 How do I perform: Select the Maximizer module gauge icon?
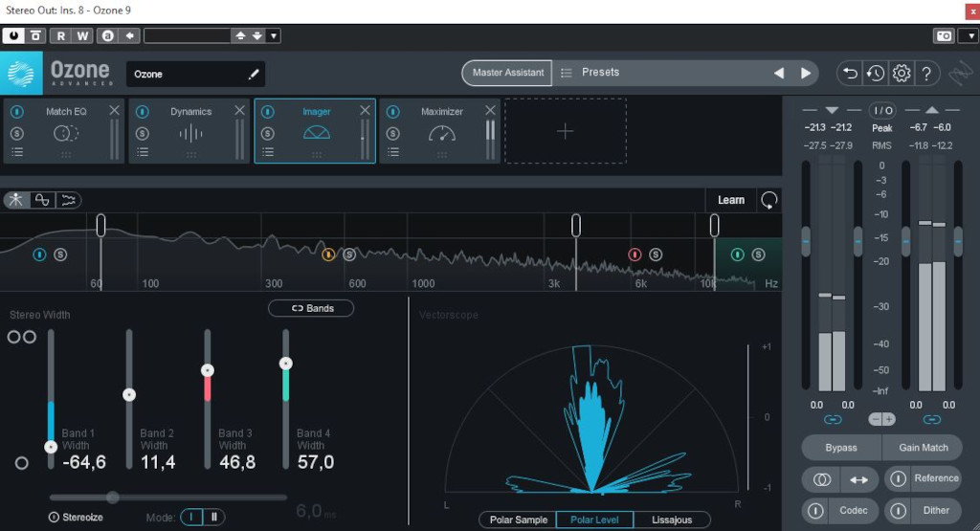click(x=442, y=133)
